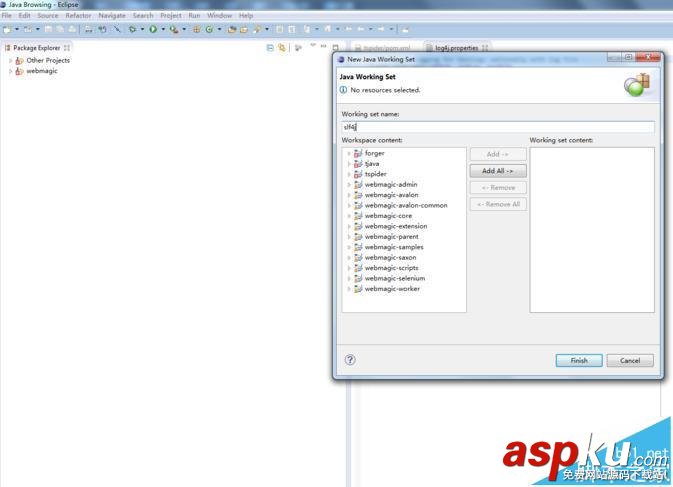Click the Save icon in the toolbar
This screenshot has width=673, height=487.
coord(49,29)
